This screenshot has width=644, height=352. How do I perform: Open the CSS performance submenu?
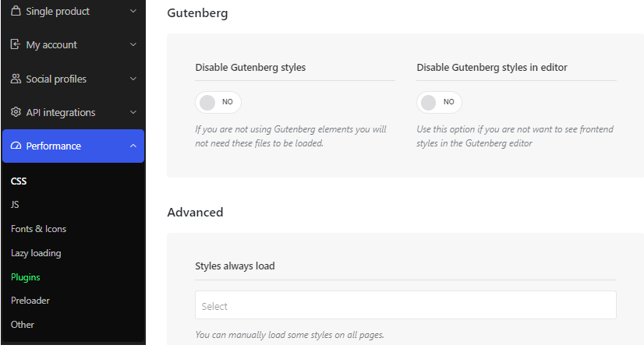[19, 181]
